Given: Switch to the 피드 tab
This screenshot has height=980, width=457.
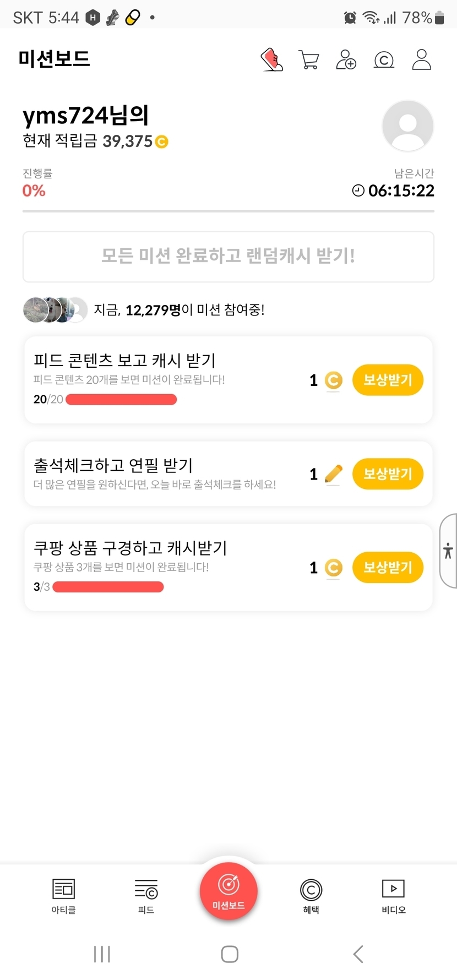Looking at the screenshot, I should pos(146,896).
